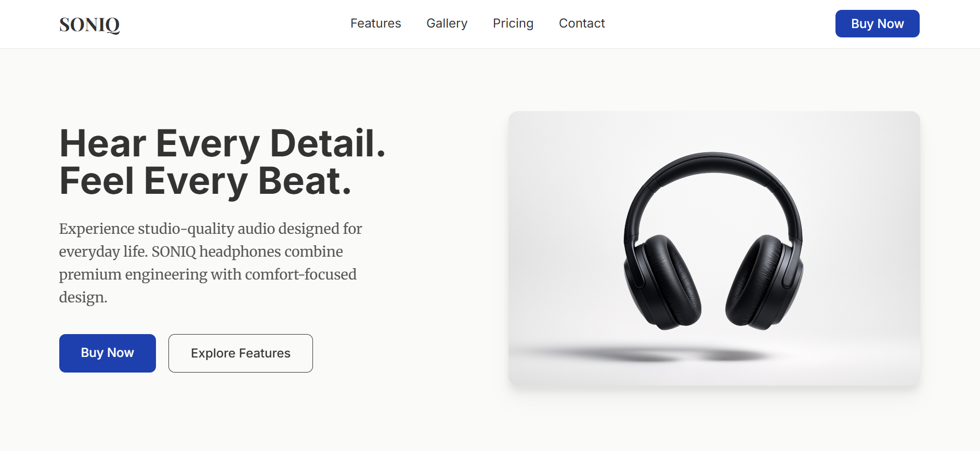This screenshot has height=451, width=980.
Task: Click the SONIQ logo in header
Action: pos(89,24)
